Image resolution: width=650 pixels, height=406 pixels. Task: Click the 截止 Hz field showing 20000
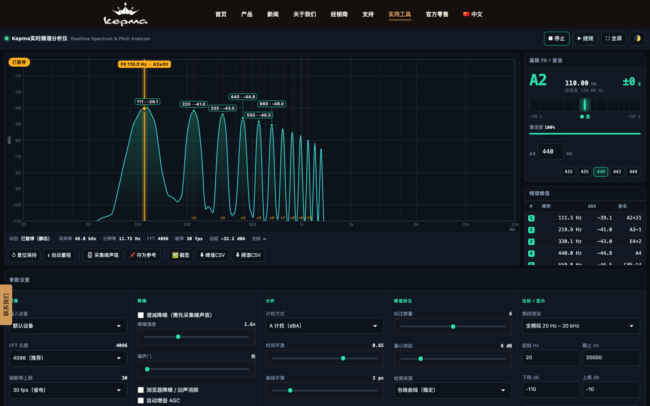coord(611,357)
